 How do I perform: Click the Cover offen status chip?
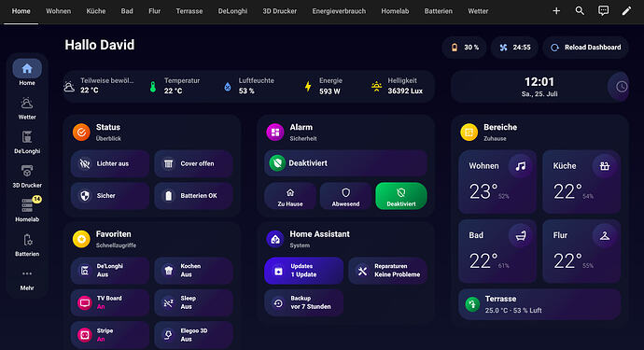tap(194, 163)
